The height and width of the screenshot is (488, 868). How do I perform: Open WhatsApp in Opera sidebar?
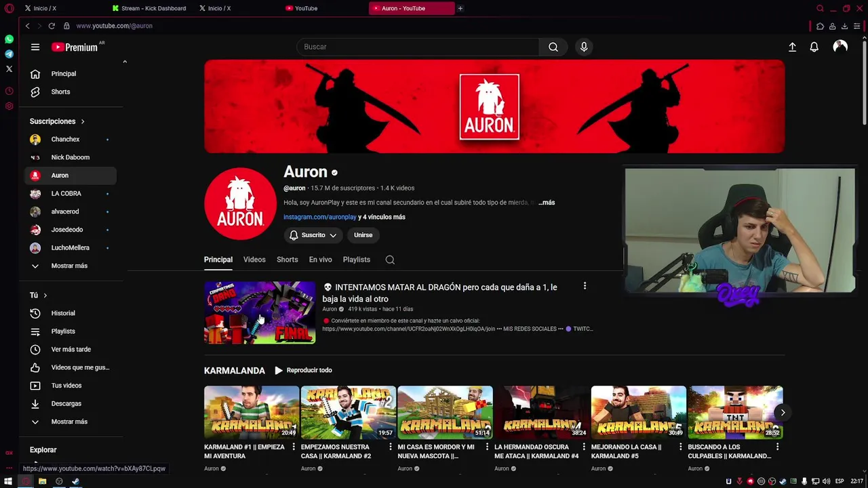9,39
